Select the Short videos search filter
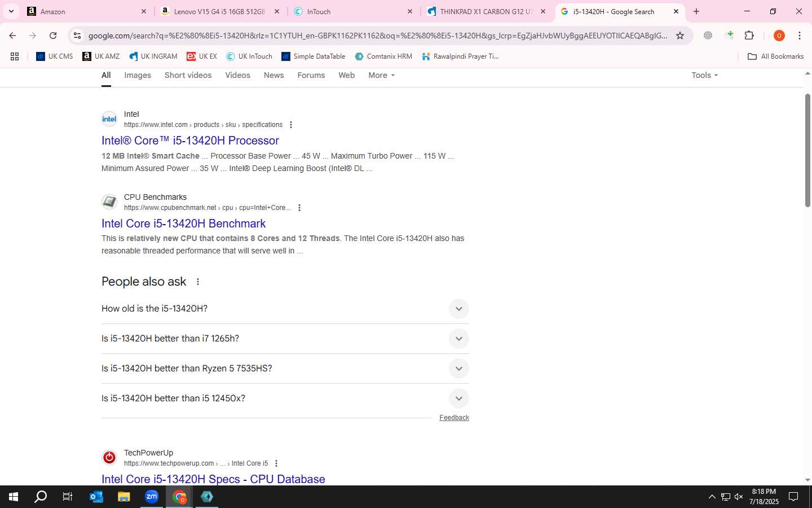This screenshot has width=812, height=508. 188,75
